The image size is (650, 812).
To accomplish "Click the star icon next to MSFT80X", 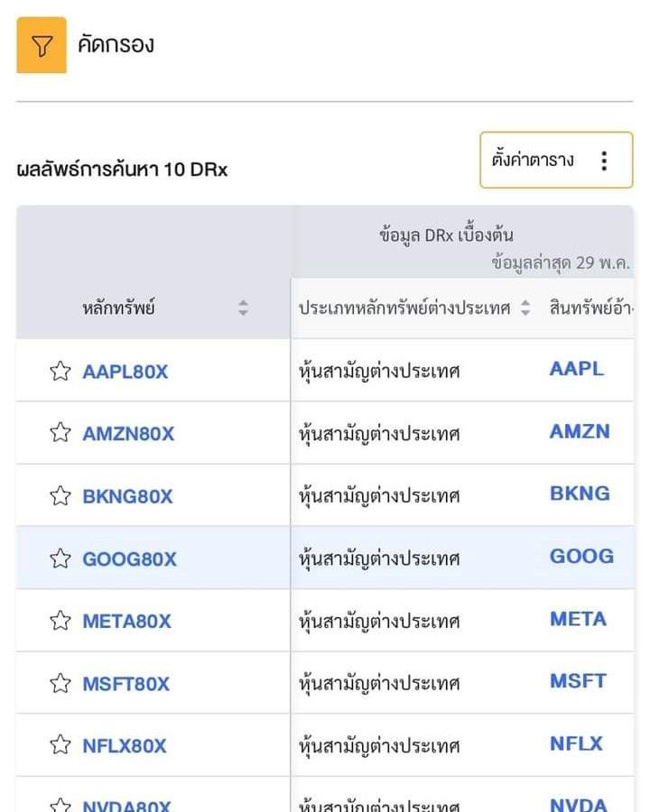I will click(x=60, y=683).
